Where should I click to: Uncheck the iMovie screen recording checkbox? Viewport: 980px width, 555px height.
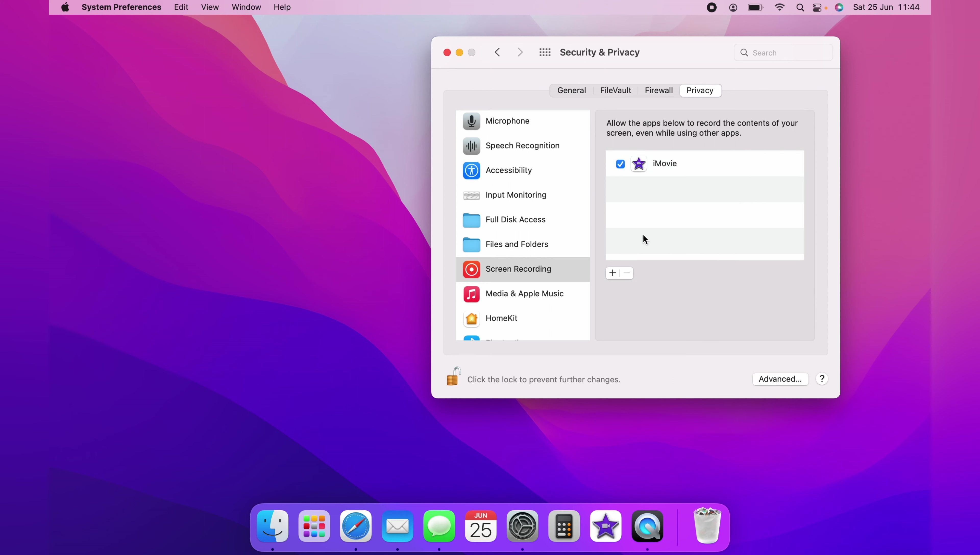click(x=620, y=164)
